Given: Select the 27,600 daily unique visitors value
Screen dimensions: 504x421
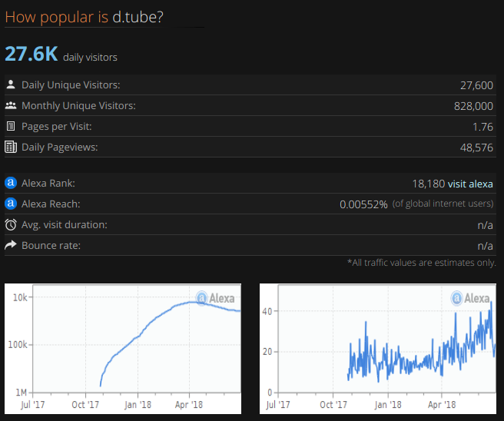Looking at the screenshot, I should [476, 85].
